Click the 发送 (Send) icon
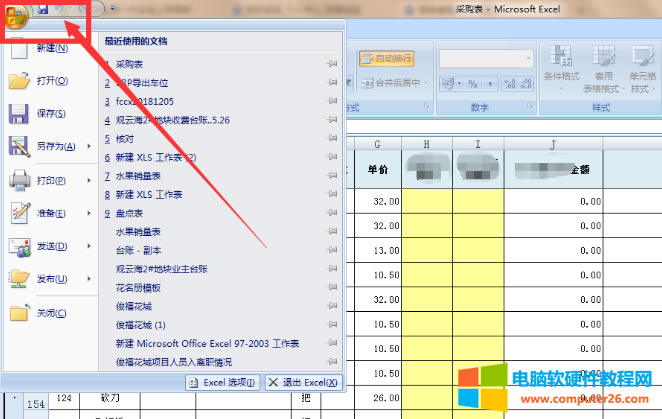Screen dimensions: 662x419 pyautogui.click(x=19, y=246)
